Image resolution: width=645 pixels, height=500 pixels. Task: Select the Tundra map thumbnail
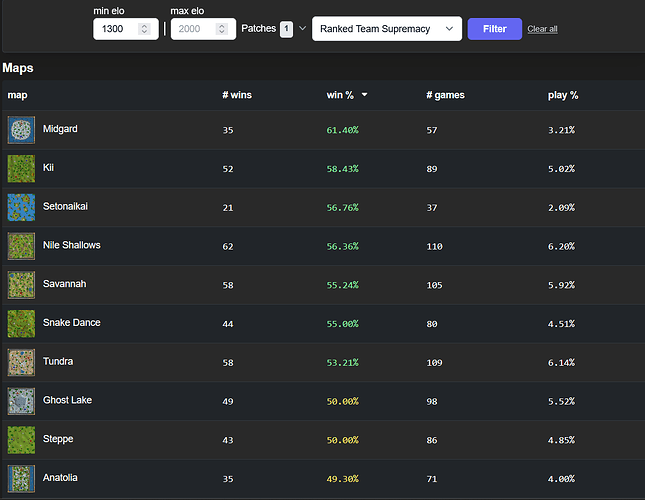point(21,362)
